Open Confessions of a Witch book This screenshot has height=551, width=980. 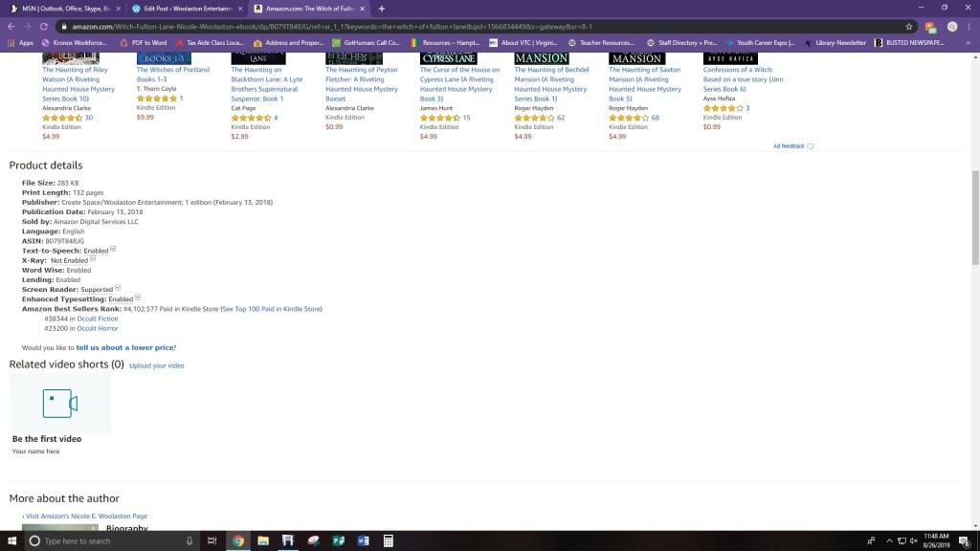tap(743, 79)
